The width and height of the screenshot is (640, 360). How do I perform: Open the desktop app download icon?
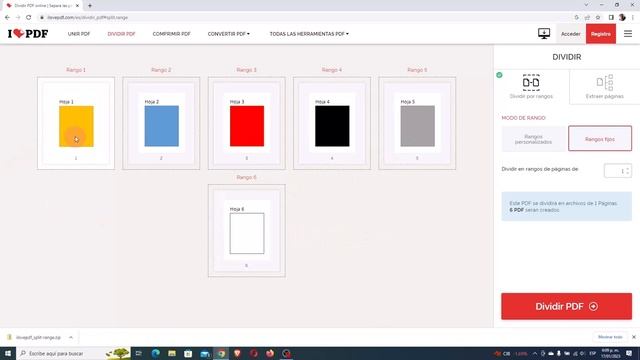pyautogui.click(x=544, y=33)
